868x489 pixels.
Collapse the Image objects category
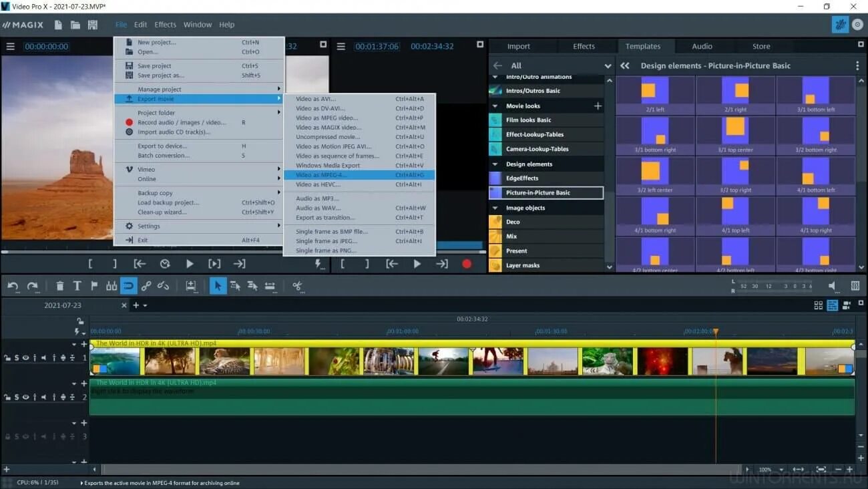[495, 208]
